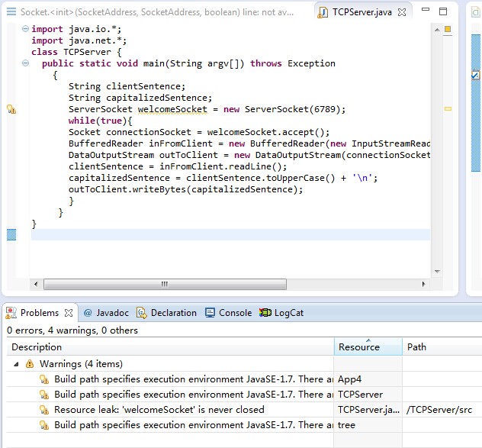482x448 pixels.
Task: Open the LogCat tab
Action: [x=281, y=313]
